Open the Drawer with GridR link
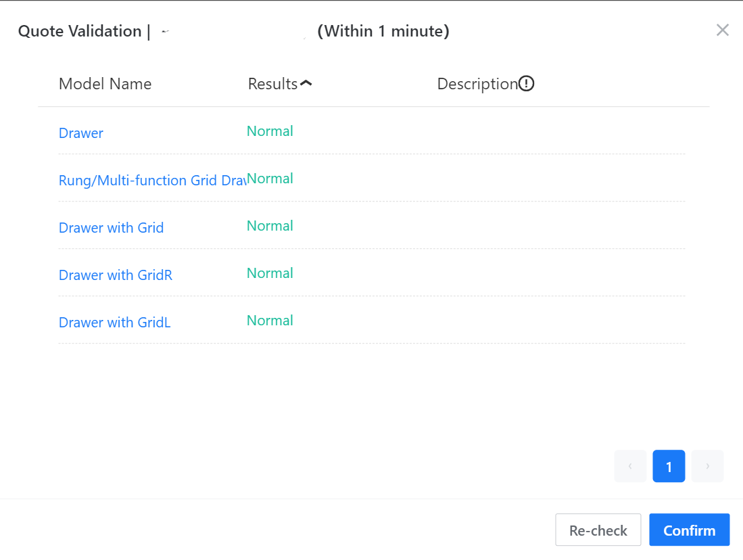This screenshot has height=560, width=743. pos(116,275)
